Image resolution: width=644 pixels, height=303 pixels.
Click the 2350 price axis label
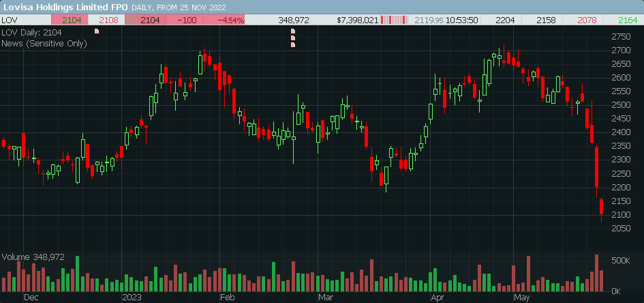tap(621, 146)
